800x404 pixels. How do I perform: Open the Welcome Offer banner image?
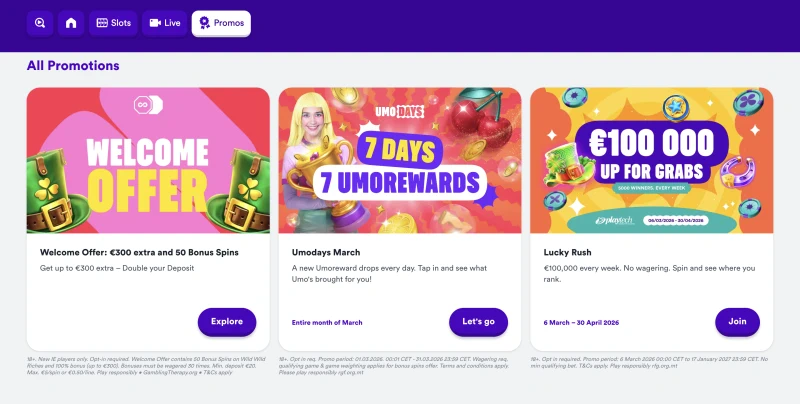pyautogui.click(x=148, y=160)
